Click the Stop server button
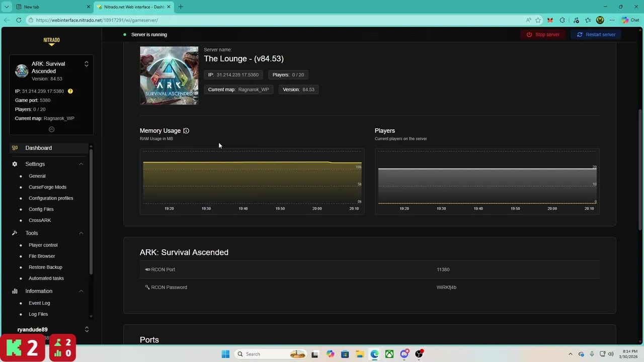644x362 pixels. point(543,35)
